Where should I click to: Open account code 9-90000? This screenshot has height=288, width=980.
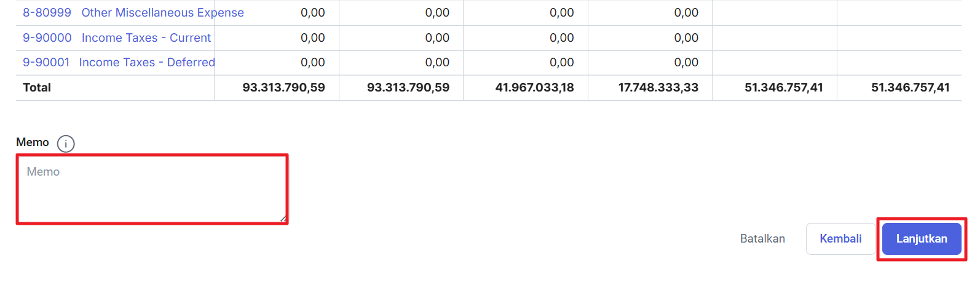(x=47, y=38)
